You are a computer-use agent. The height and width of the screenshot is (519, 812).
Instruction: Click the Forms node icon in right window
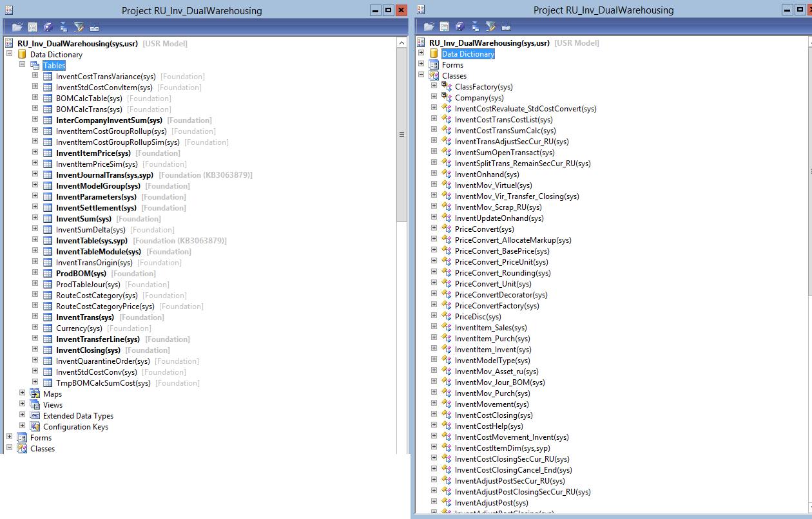[x=434, y=65]
